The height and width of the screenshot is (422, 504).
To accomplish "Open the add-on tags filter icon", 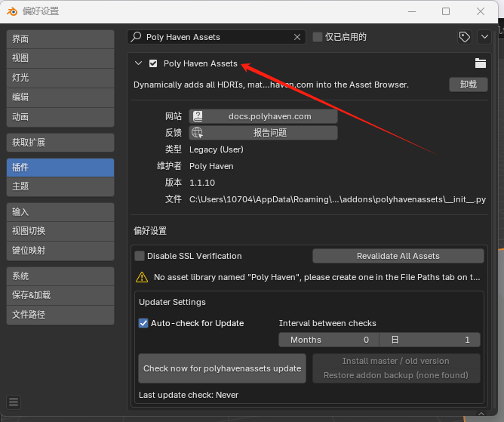I will coord(465,37).
